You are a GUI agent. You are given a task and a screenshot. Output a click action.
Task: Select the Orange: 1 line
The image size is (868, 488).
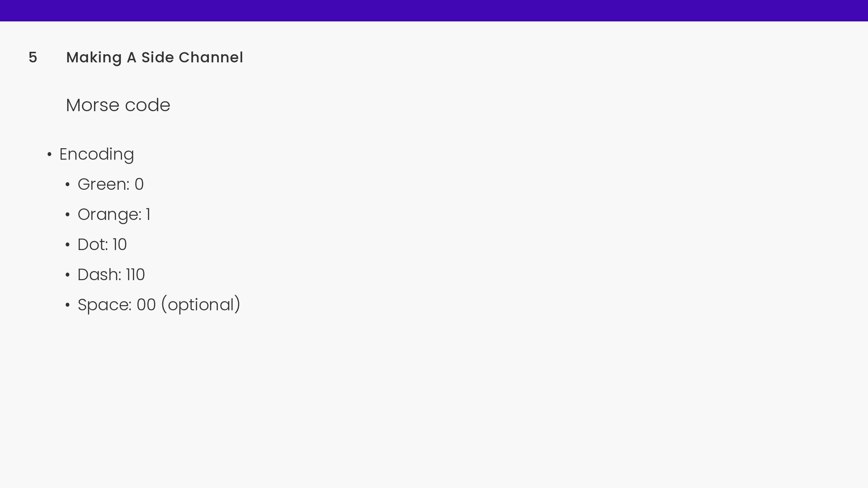(x=114, y=215)
